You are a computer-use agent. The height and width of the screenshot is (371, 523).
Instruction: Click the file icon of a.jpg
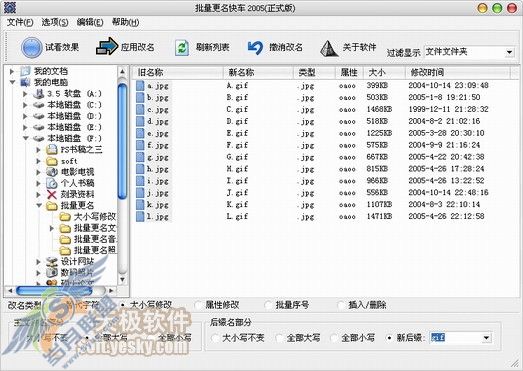tap(140, 86)
